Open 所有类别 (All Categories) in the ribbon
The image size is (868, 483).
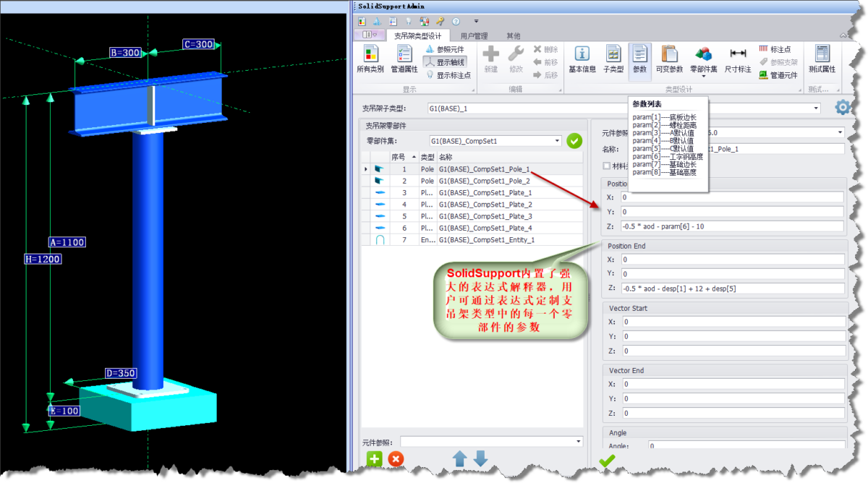pos(370,60)
